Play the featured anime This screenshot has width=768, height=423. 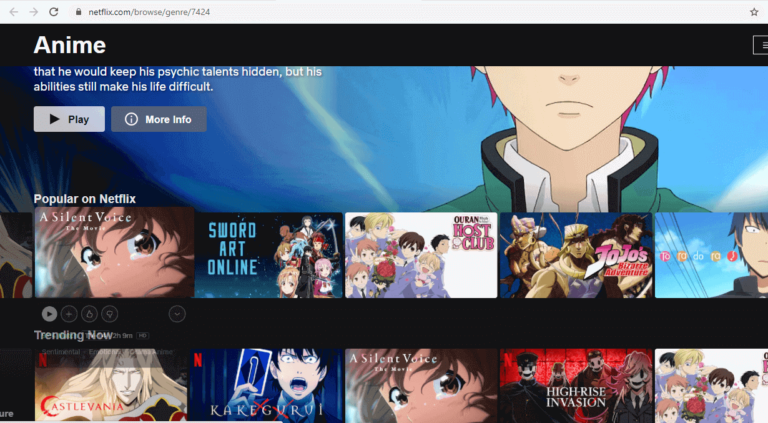(x=69, y=119)
